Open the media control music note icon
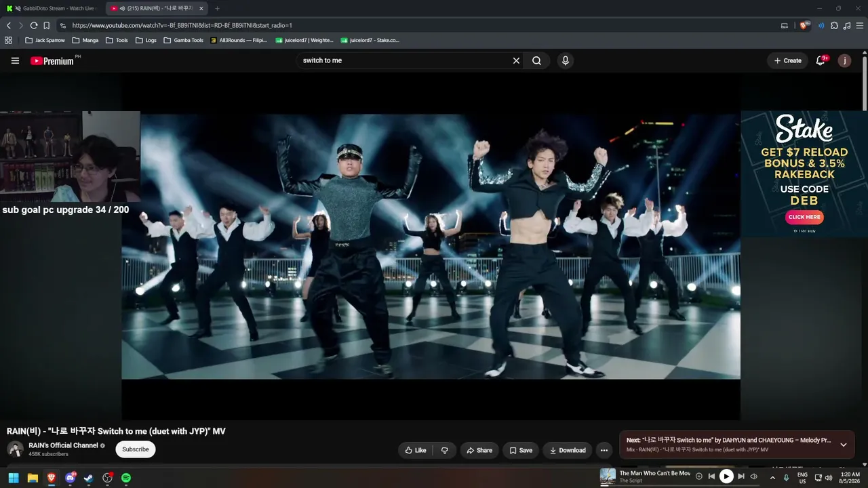 pos(846,26)
